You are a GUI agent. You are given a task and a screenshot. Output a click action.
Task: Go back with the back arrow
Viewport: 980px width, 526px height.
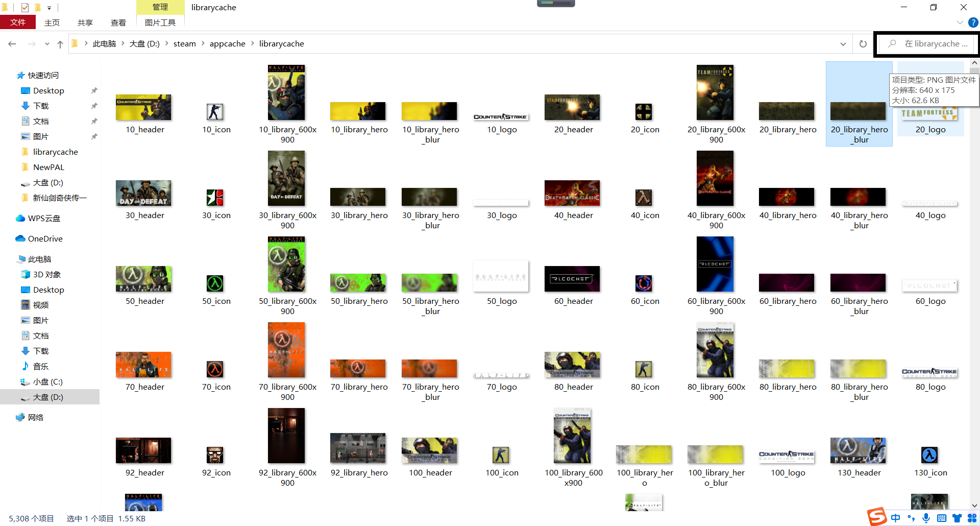12,44
